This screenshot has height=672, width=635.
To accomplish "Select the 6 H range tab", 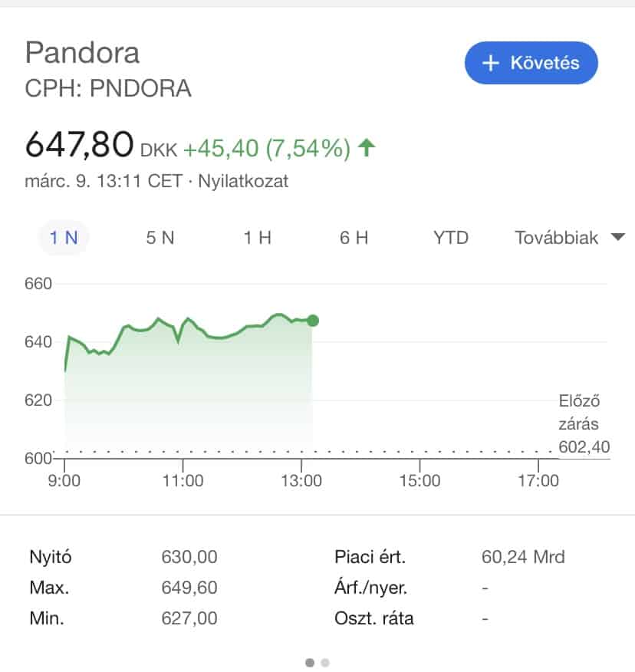I will tap(354, 238).
